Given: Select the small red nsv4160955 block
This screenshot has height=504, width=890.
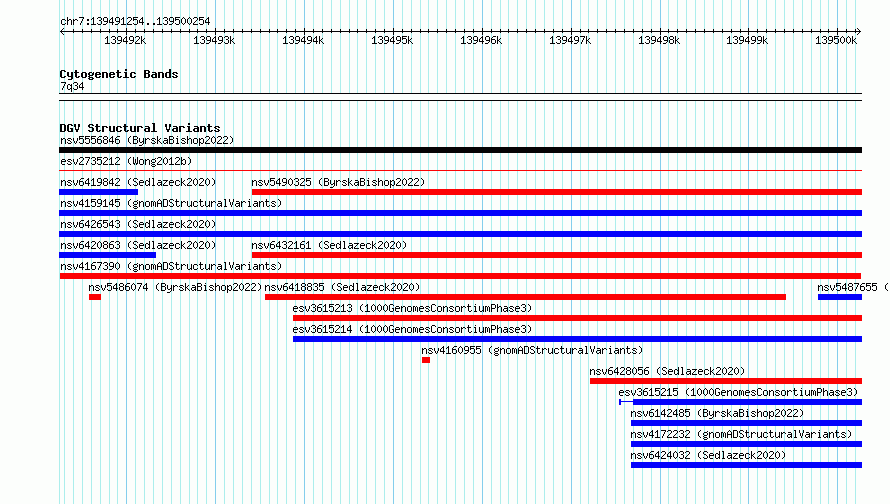Looking at the screenshot, I should click(426, 360).
